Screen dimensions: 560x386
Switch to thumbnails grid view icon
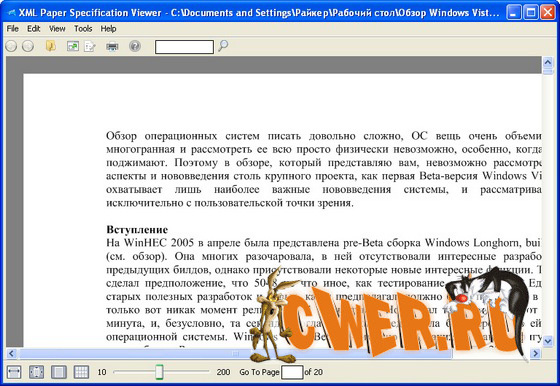tap(81, 372)
